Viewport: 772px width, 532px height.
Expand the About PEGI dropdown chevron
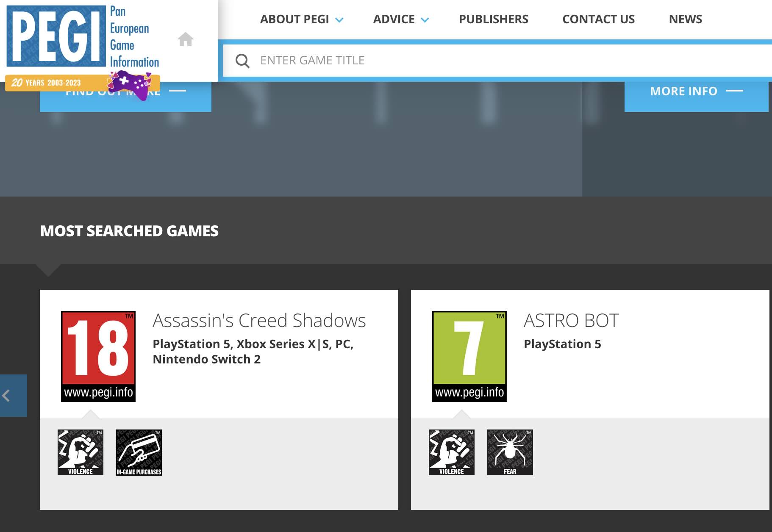point(339,20)
